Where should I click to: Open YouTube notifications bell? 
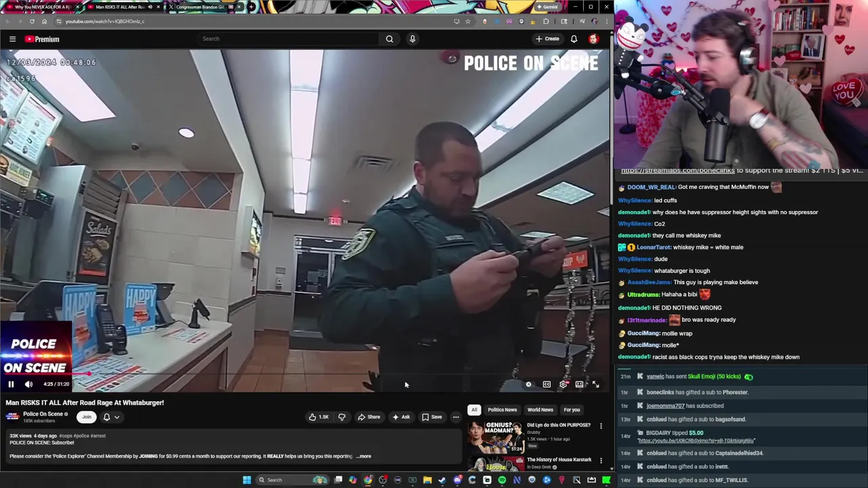574,39
